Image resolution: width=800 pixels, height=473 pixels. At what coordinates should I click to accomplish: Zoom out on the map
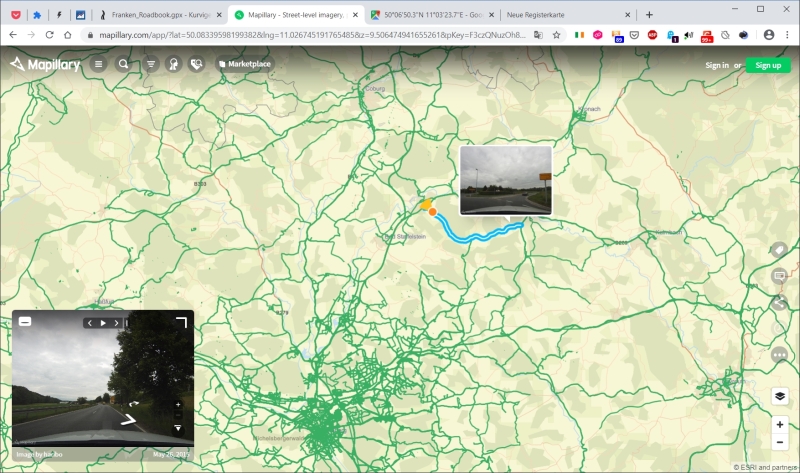pyautogui.click(x=780, y=442)
